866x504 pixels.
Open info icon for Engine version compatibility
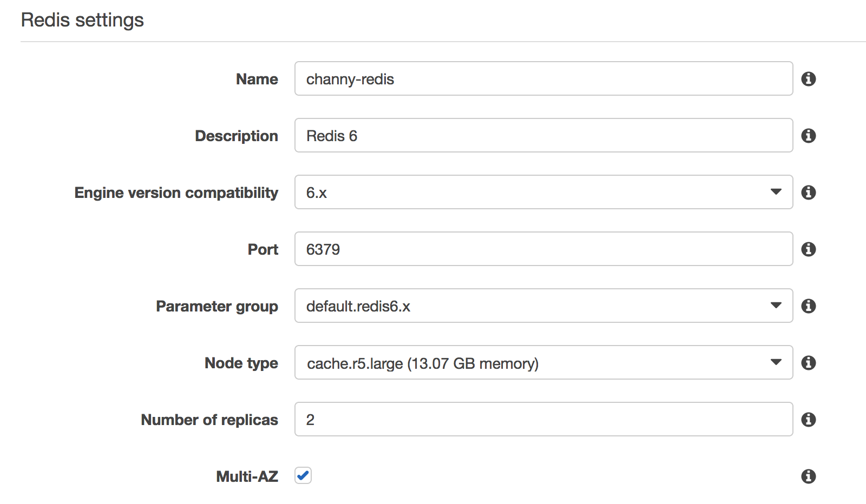pos(809,193)
